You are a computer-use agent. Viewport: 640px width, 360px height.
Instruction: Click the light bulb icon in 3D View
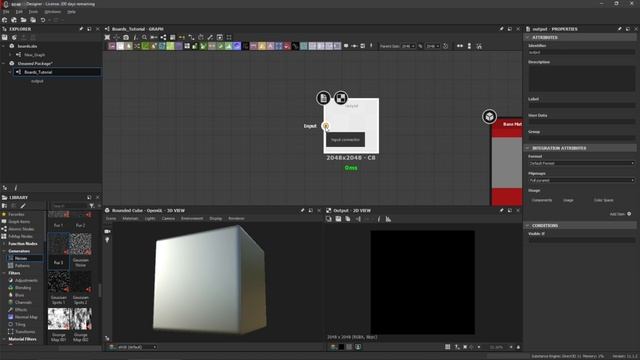[107, 240]
